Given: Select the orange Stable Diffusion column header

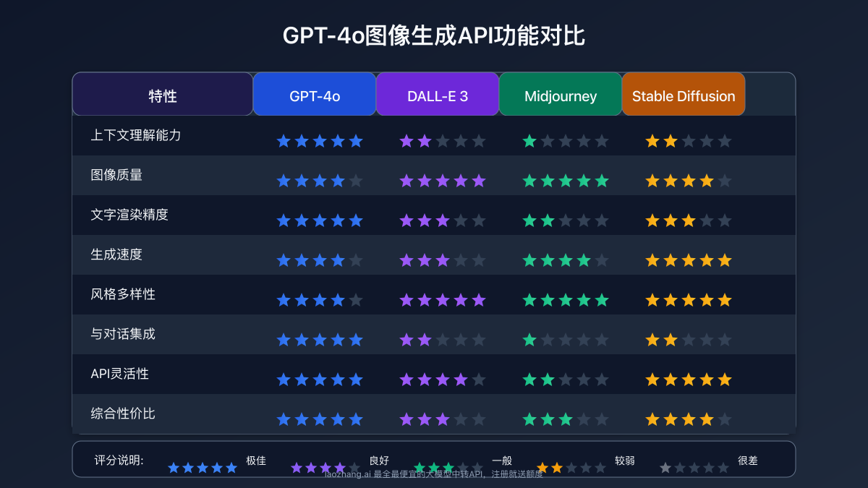Looking at the screenshot, I should (684, 94).
